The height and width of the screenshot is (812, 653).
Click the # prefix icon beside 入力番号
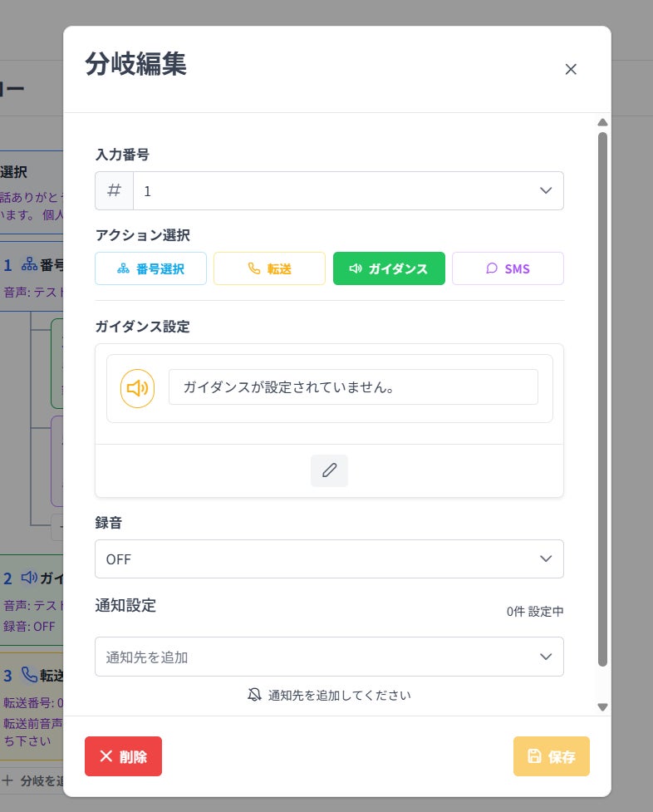pyautogui.click(x=114, y=190)
